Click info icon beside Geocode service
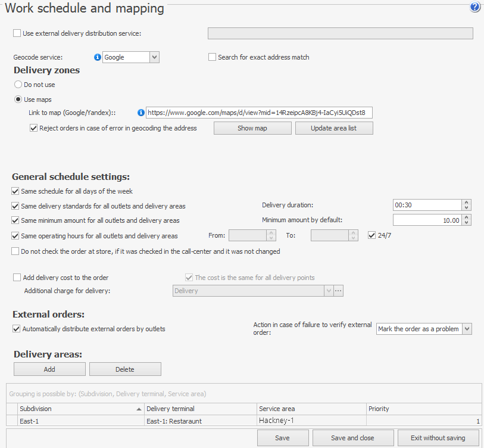Image resolution: width=484 pixels, height=448 pixels. 98,57
